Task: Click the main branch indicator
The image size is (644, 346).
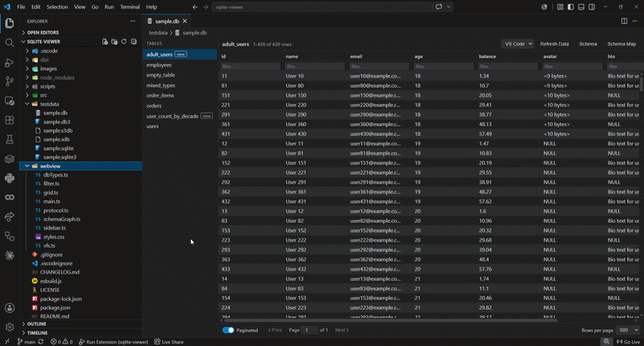Action: 27,342
